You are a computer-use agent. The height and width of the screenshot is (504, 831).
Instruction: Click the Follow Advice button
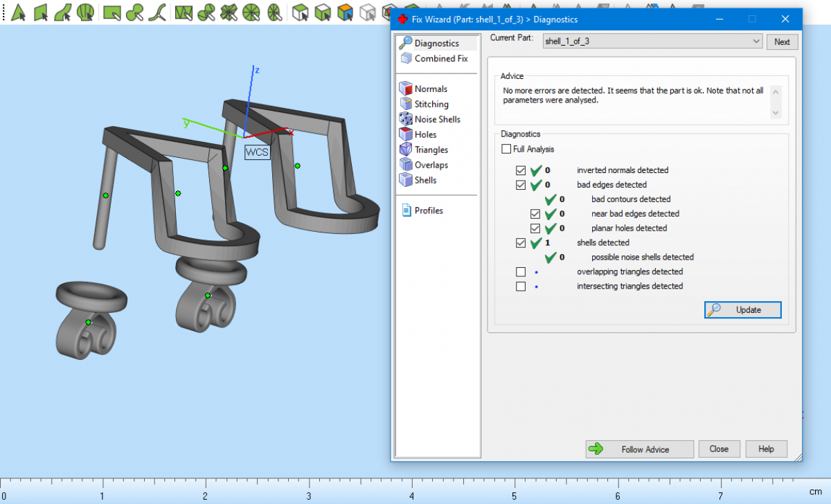[639, 449]
